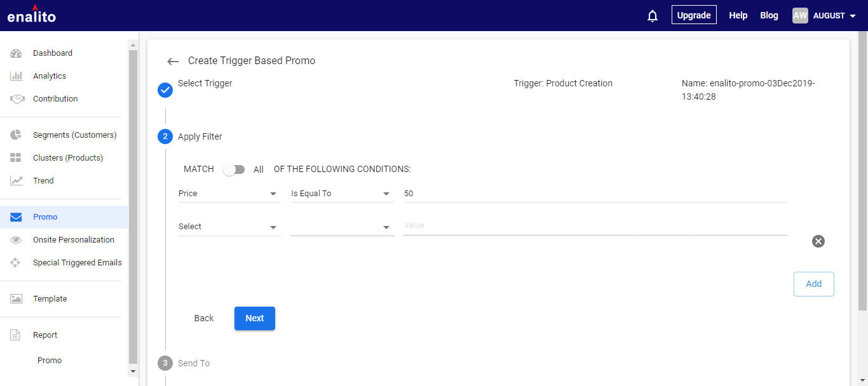The image size is (868, 386).
Task: Open the Help link
Action: click(x=738, y=15)
